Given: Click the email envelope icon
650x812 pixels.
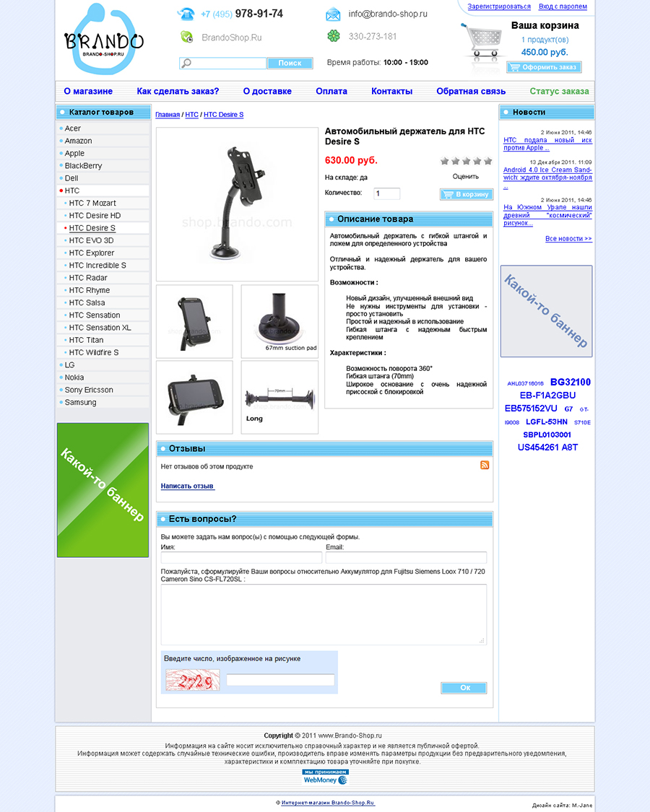Looking at the screenshot, I should point(333,14).
